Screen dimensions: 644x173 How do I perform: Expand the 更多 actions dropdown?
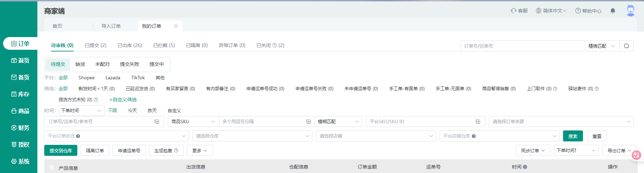click(x=200, y=150)
